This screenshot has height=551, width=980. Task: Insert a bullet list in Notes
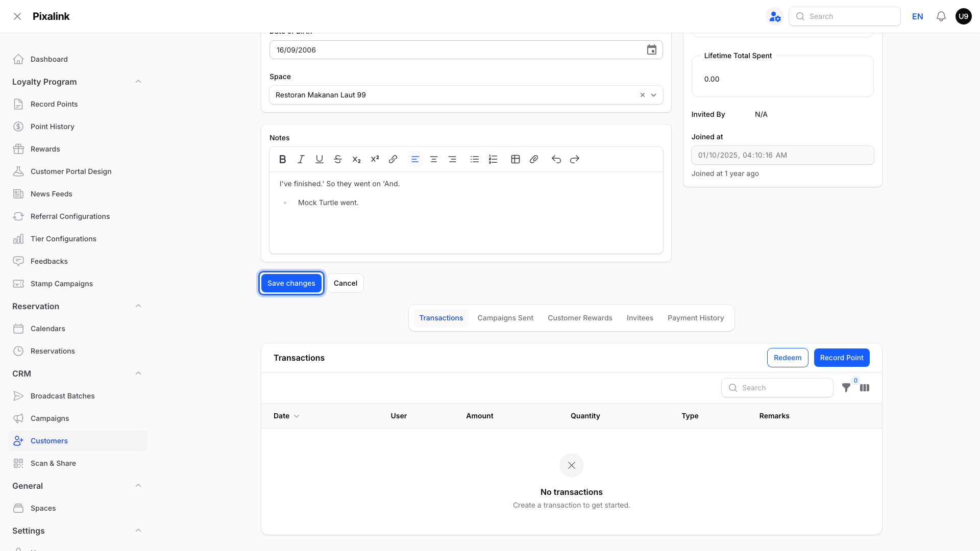click(x=474, y=159)
